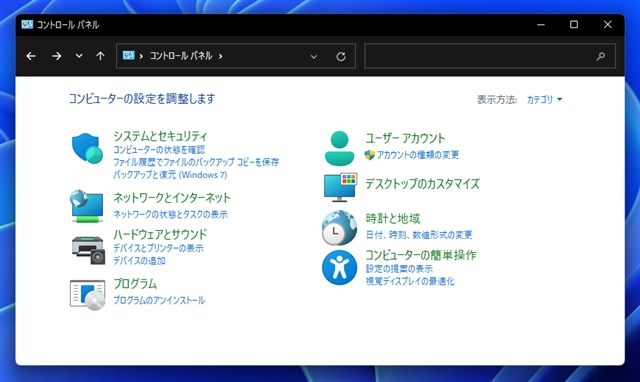
Task: Open the システムとセキュリティ category
Action: click(160, 136)
